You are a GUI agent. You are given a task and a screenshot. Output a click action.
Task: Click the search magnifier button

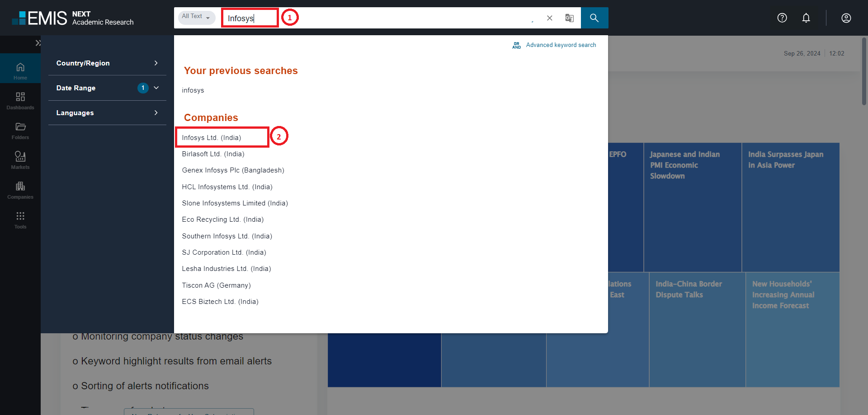coord(594,18)
